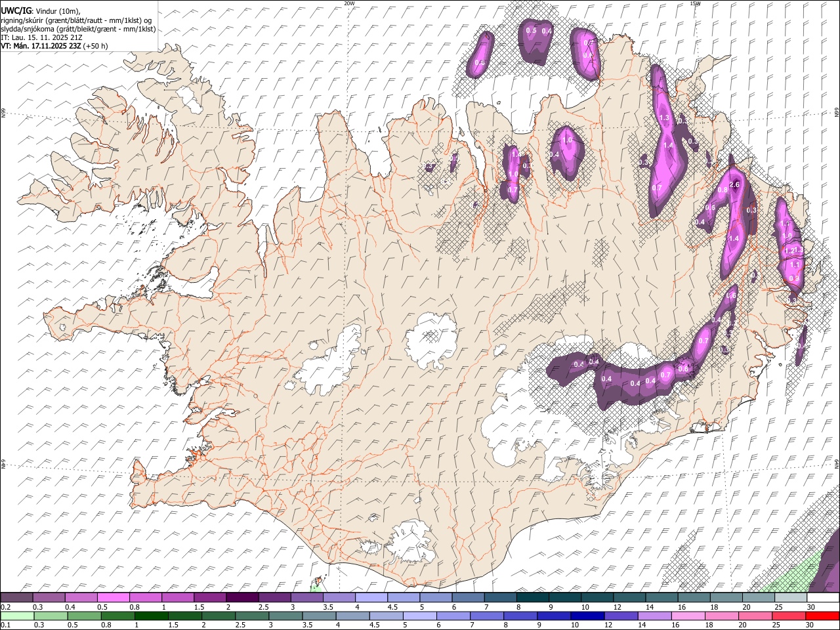Click the '1.2' precipitation value on the map
This screenshot has height=630, width=840.
[790, 251]
